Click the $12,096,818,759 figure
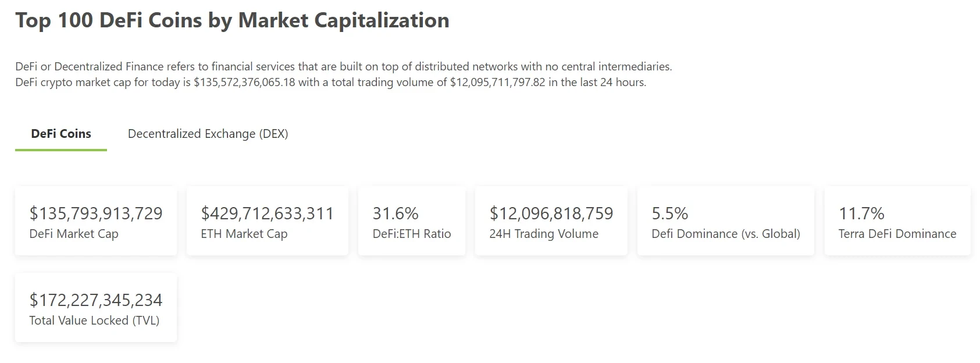This screenshot has width=980, height=363. click(x=551, y=213)
